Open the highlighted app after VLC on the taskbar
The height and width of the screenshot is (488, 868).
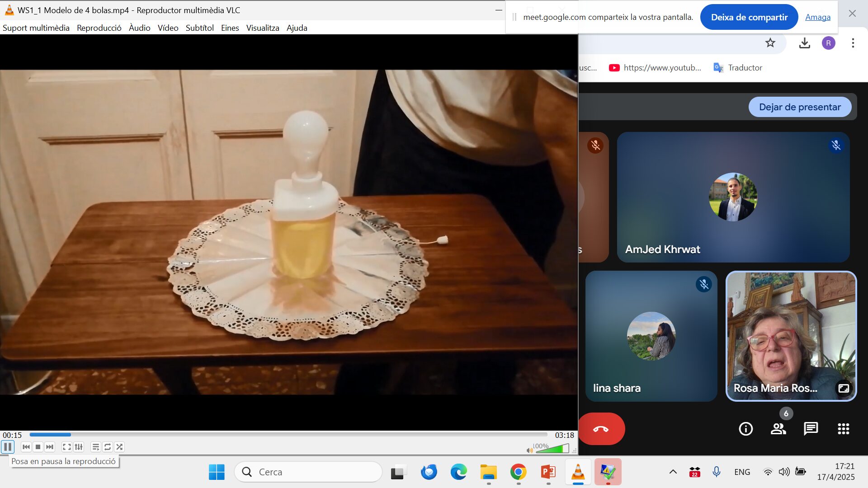(x=608, y=472)
